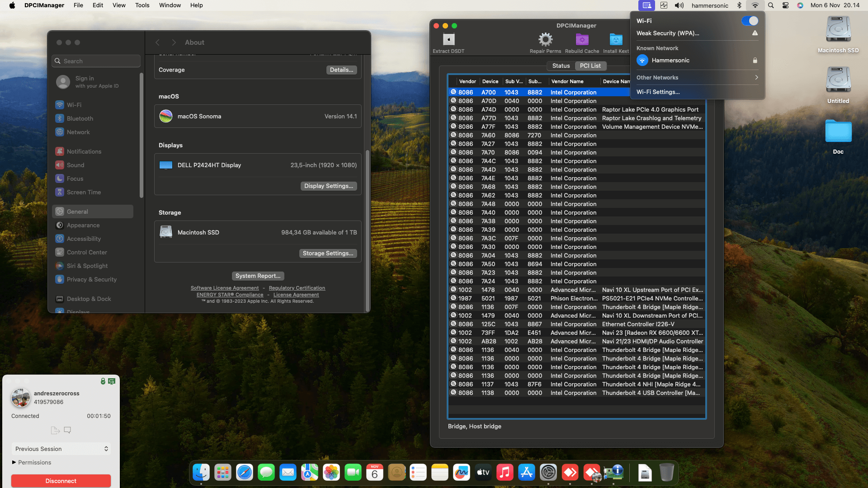Switch to the Status tab

pyautogui.click(x=561, y=66)
